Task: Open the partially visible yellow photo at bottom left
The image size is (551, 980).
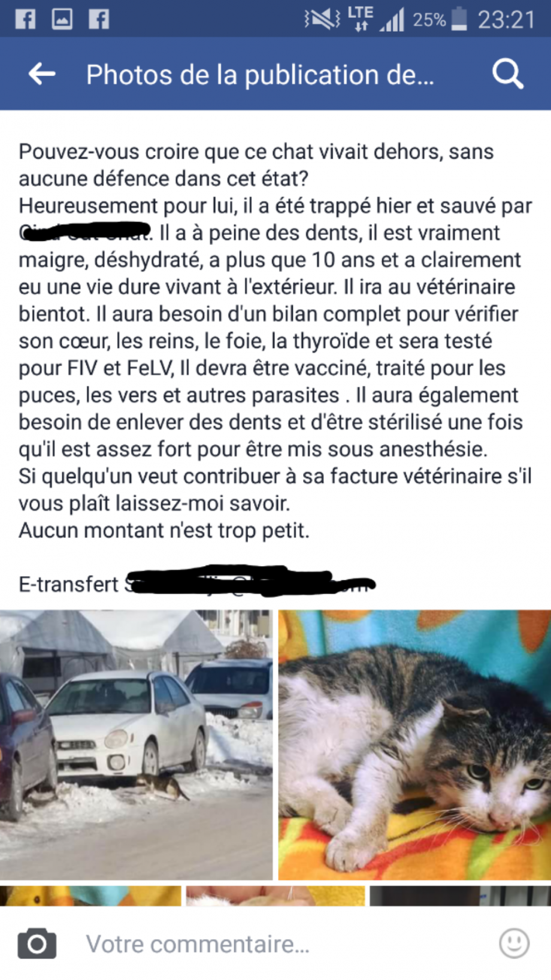Action: point(90,896)
